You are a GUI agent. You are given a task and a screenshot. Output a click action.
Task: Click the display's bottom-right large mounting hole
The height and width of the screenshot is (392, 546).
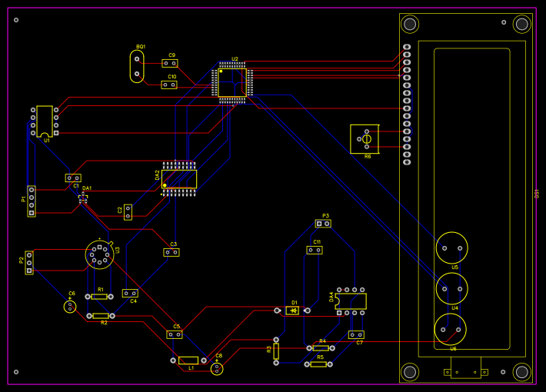pos(522,372)
